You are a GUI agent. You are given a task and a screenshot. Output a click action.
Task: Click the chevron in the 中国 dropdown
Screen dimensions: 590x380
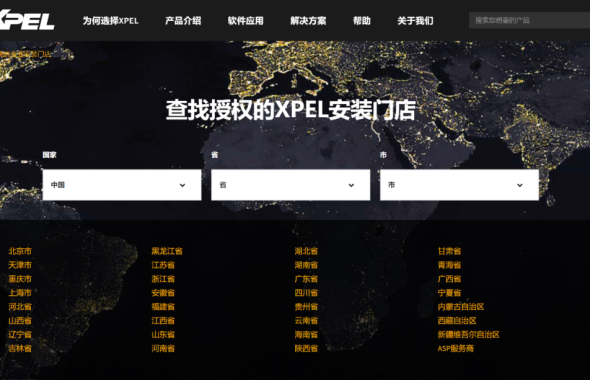click(182, 185)
